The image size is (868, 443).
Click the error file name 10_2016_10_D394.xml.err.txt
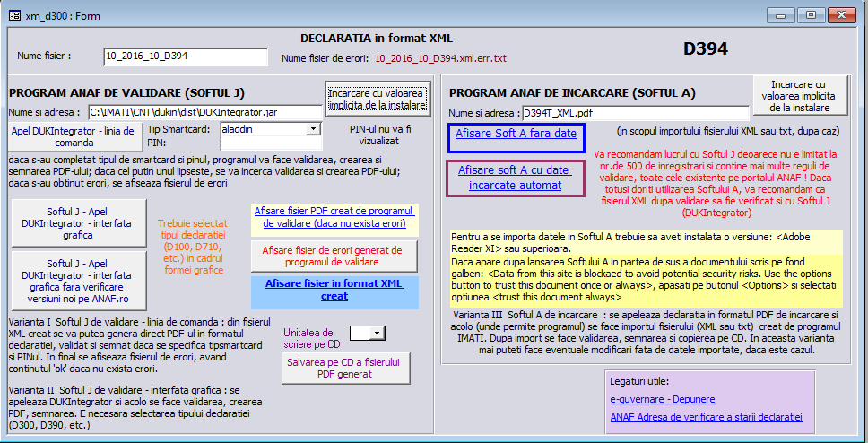[440, 58]
